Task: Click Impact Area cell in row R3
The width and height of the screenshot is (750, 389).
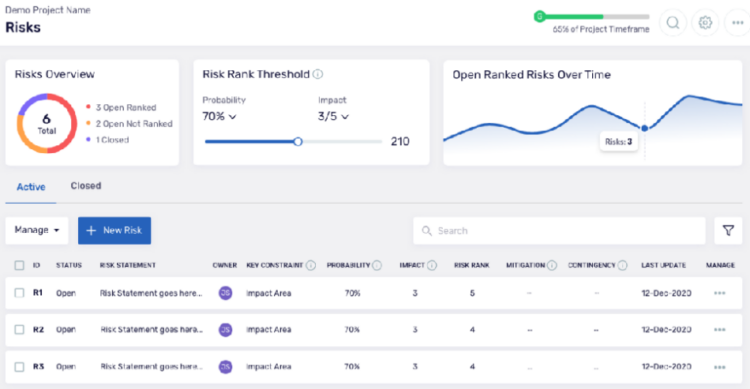Action: [x=268, y=367]
